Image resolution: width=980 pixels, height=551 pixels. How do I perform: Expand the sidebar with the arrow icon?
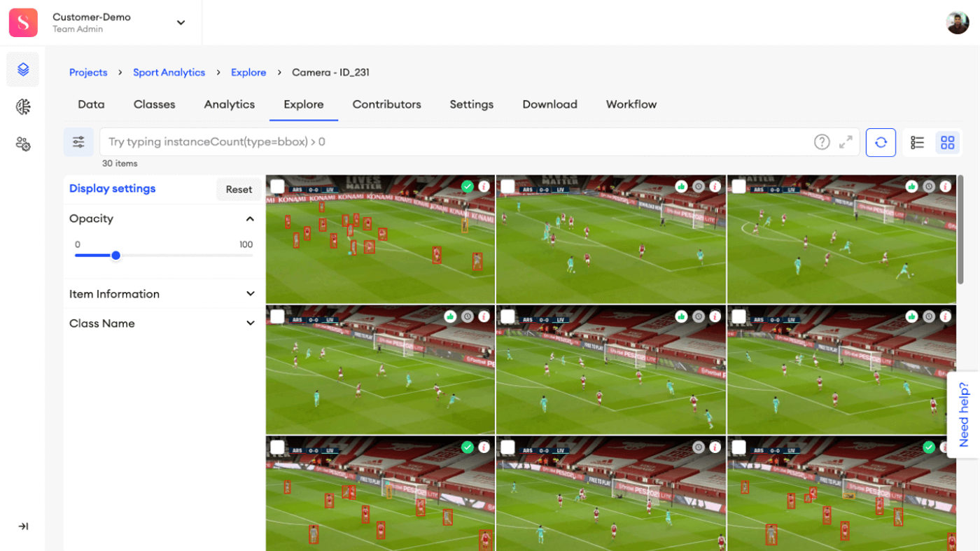click(23, 526)
